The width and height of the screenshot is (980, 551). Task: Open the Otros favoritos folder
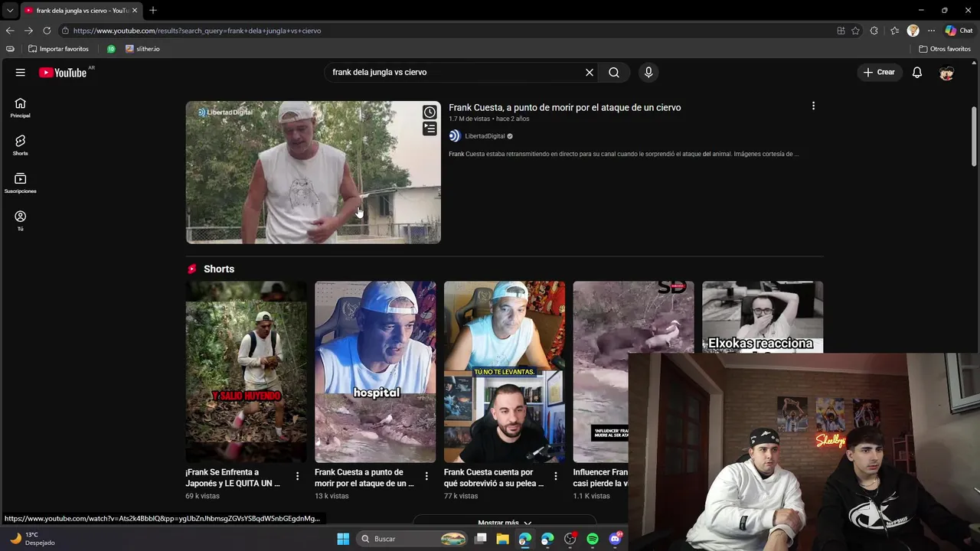coord(945,49)
